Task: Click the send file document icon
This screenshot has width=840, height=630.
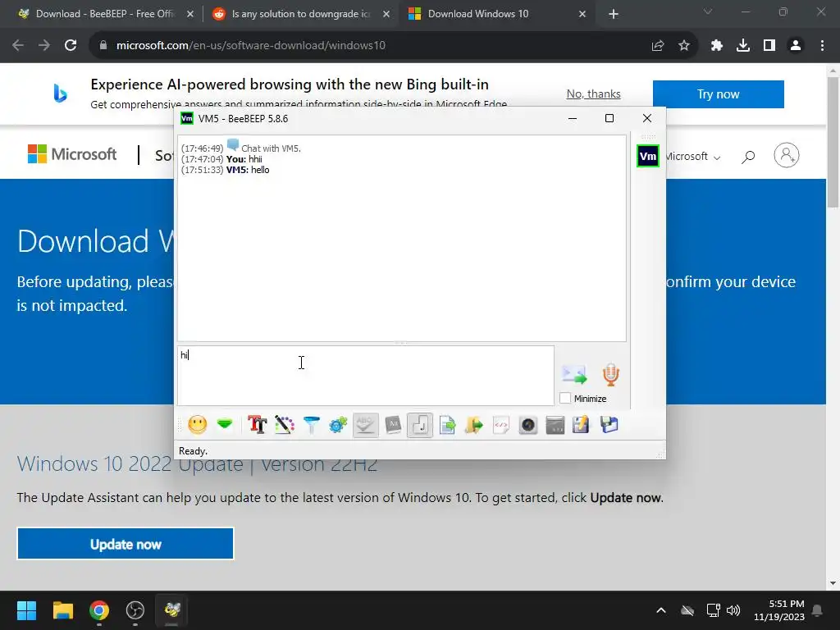Action: (x=447, y=426)
